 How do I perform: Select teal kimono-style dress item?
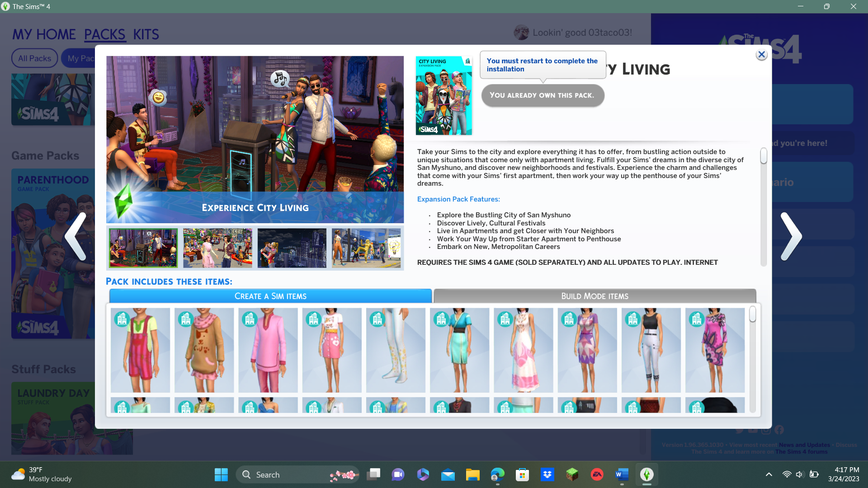[459, 350]
